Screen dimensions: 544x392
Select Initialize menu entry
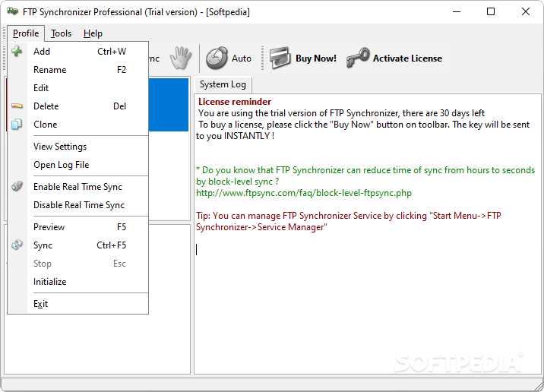click(x=78, y=282)
